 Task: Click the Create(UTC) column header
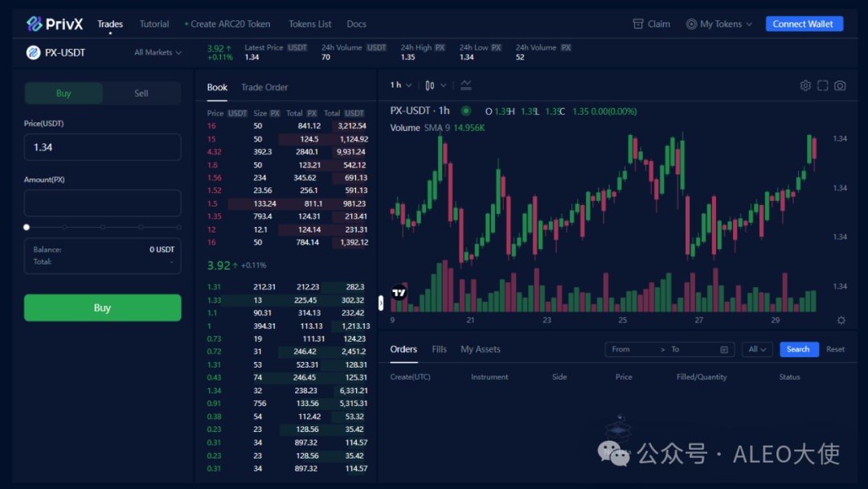(x=410, y=377)
